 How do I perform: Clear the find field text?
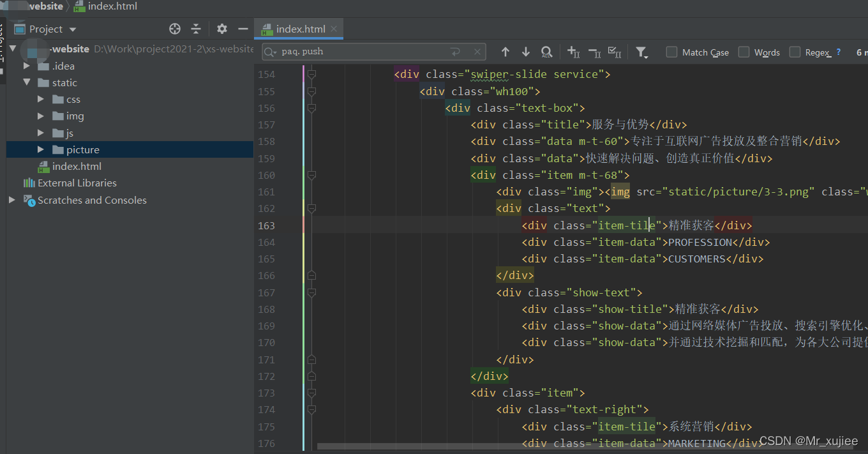click(477, 52)
